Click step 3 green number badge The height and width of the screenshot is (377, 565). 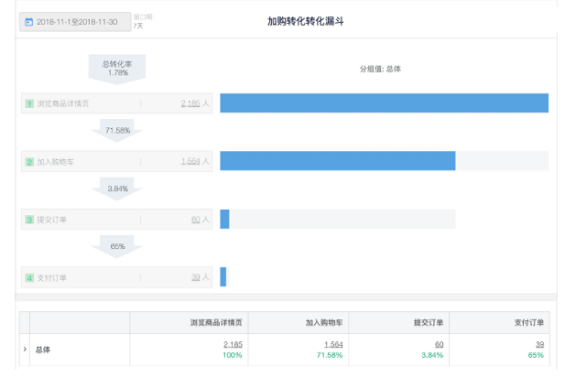point(30,219)
